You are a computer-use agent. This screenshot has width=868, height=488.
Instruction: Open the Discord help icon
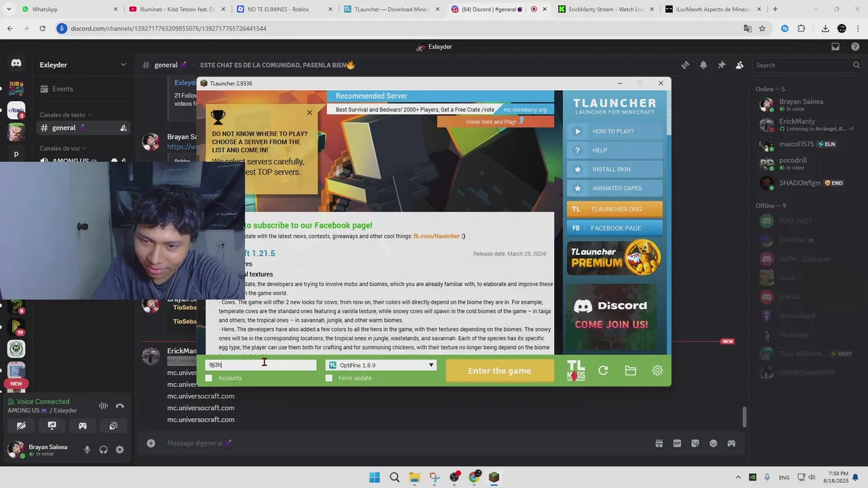(856, 47)
